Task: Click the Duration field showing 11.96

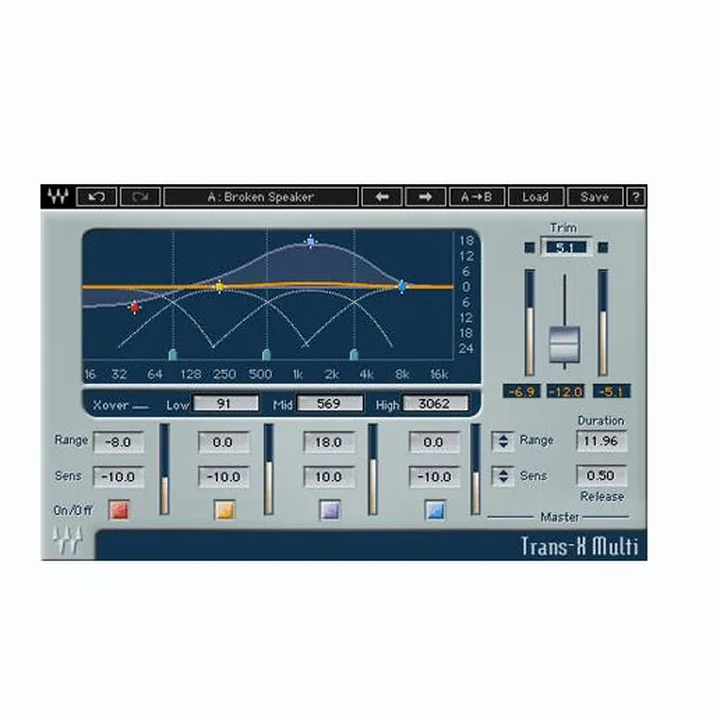Action: (x=602, y=441)
